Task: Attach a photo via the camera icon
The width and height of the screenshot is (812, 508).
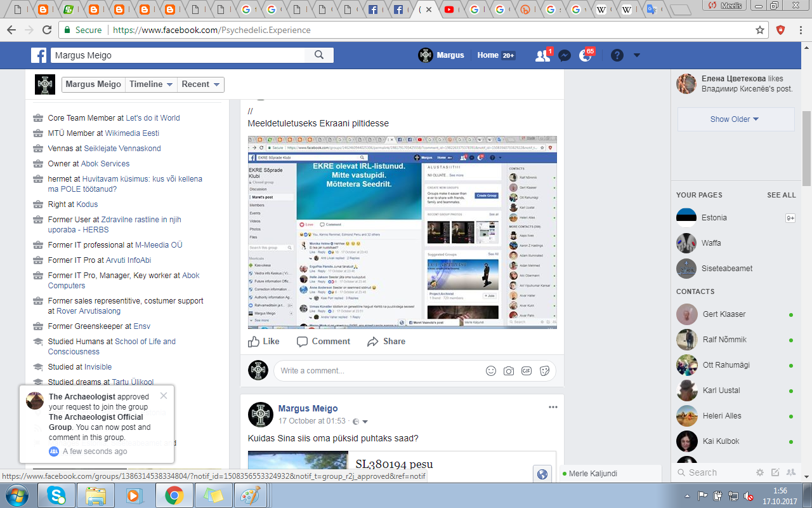Action: 508,371
